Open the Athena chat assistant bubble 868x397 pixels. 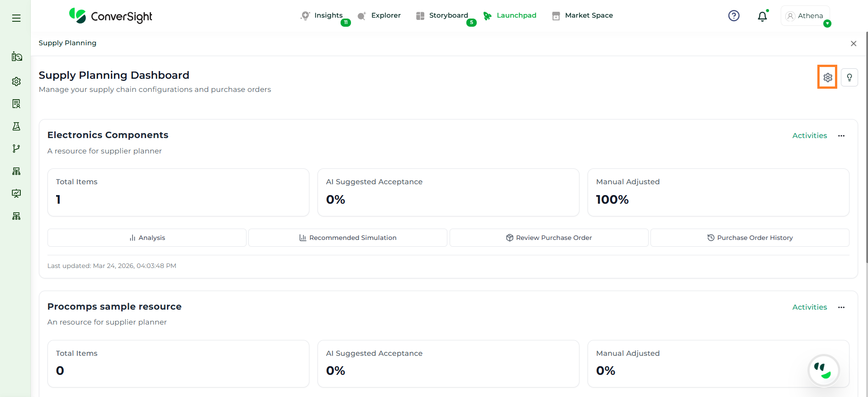pos(823,370)
